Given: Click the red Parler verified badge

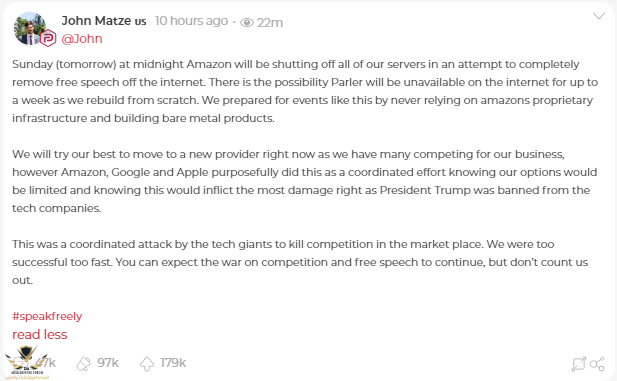Looking at the screenshot, I should (48, 38).
